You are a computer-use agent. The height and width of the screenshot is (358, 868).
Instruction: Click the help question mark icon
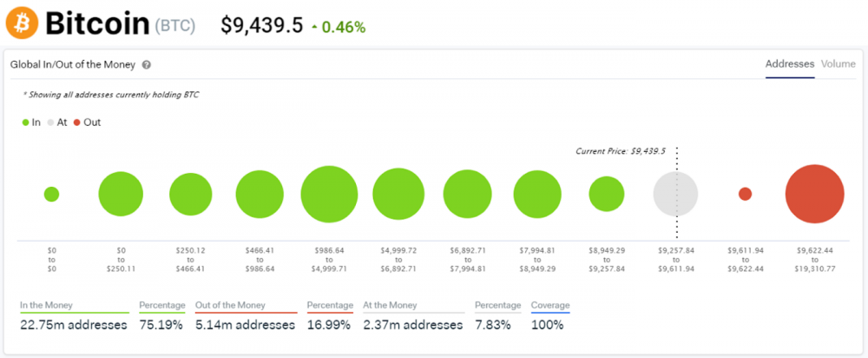pyautogui.click(x=147, y=64)
